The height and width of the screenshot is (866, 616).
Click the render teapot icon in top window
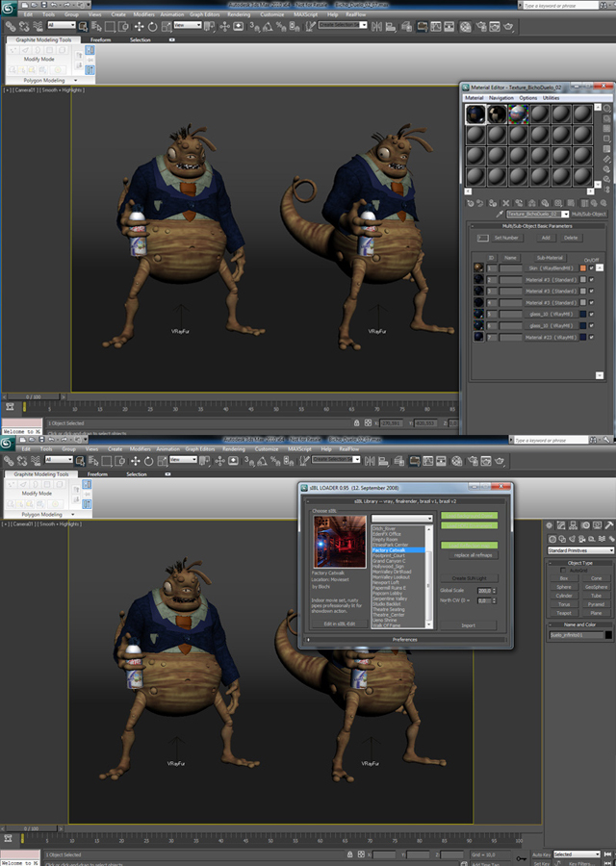[508, 26]
